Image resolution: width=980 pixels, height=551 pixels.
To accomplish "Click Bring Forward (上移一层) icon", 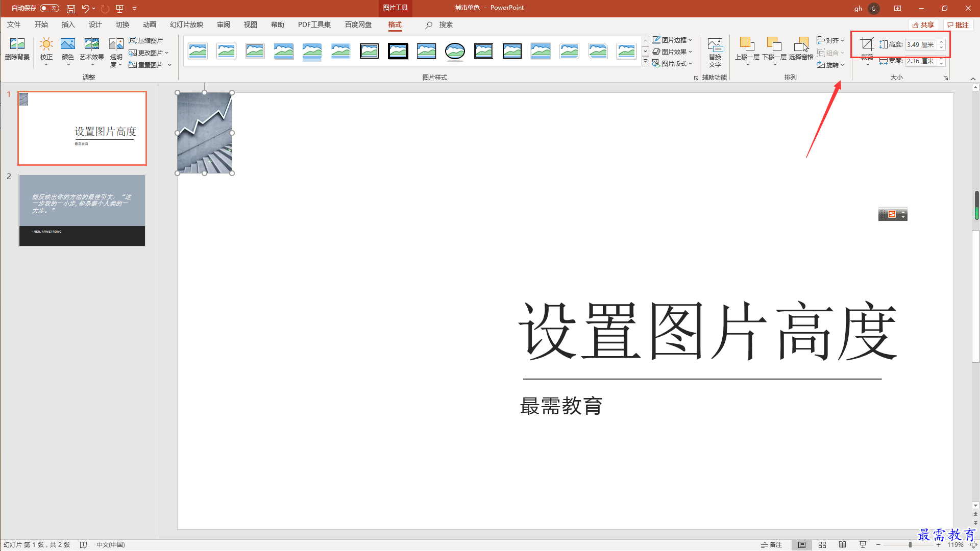I will coord(747,44).
